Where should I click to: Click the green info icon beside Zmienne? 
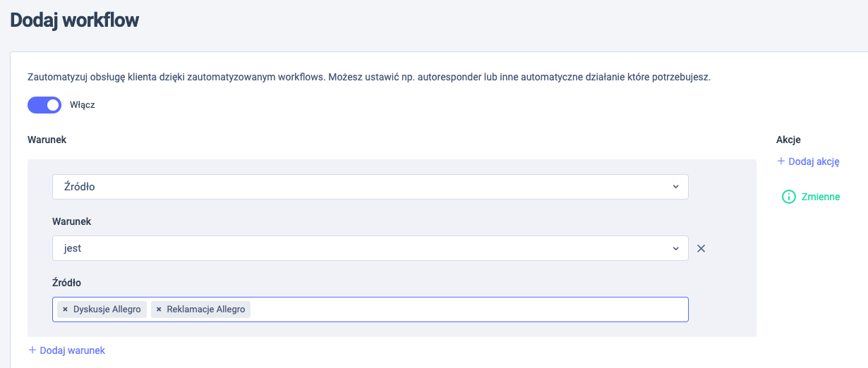[x=789, y=197]
